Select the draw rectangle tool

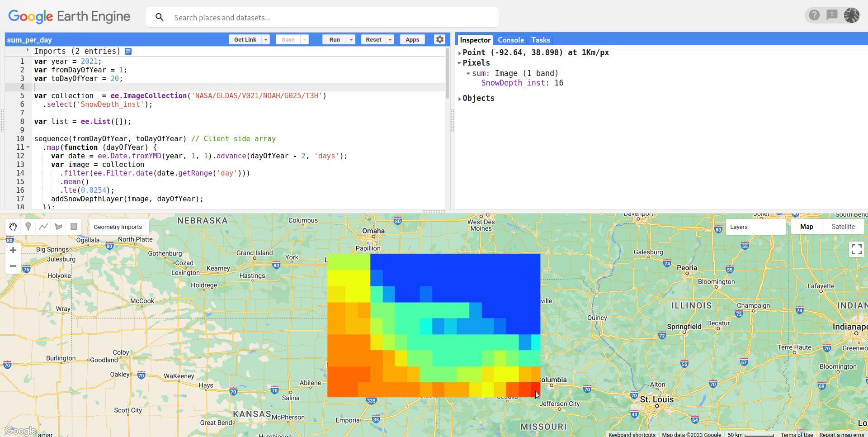tap(74, 227)
